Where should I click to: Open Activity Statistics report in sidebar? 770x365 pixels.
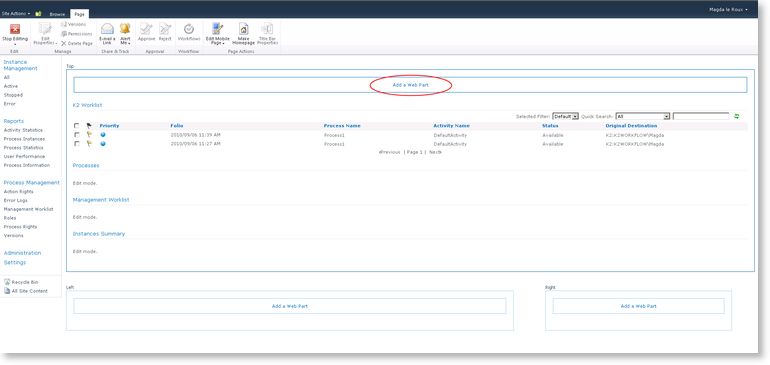(x=23, y=130)
